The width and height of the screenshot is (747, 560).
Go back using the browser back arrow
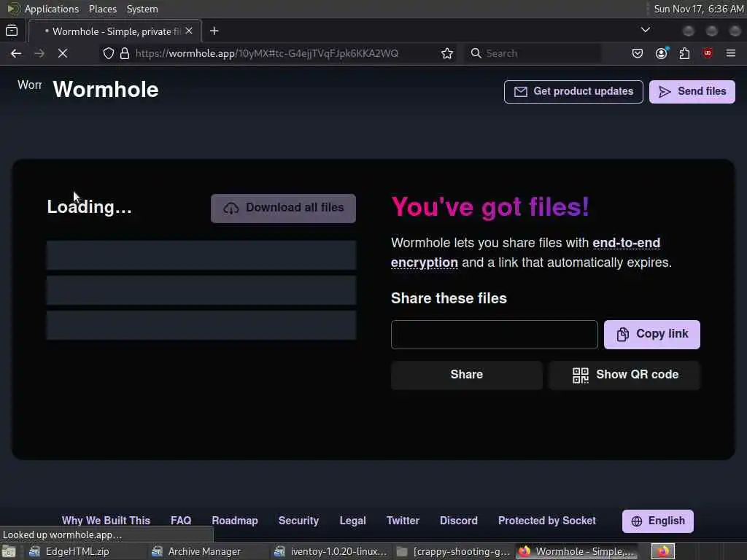[16, 53]
